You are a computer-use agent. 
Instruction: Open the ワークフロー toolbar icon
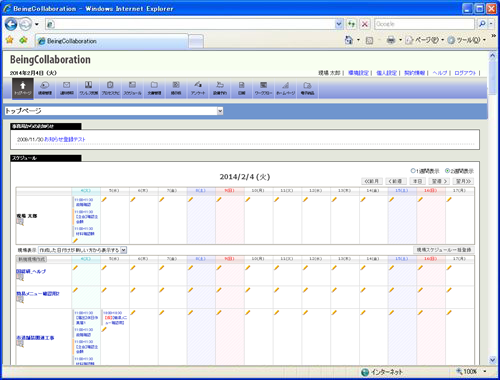263,88
